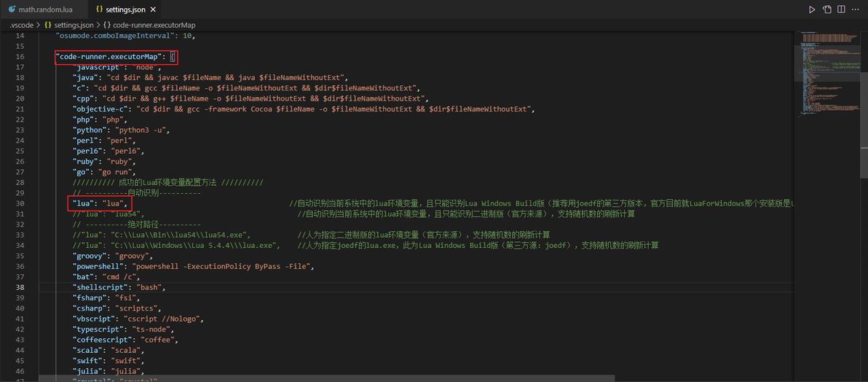Click line number 16 in the gutter
The image size is (868, 382).
click(x=20, y=57)
